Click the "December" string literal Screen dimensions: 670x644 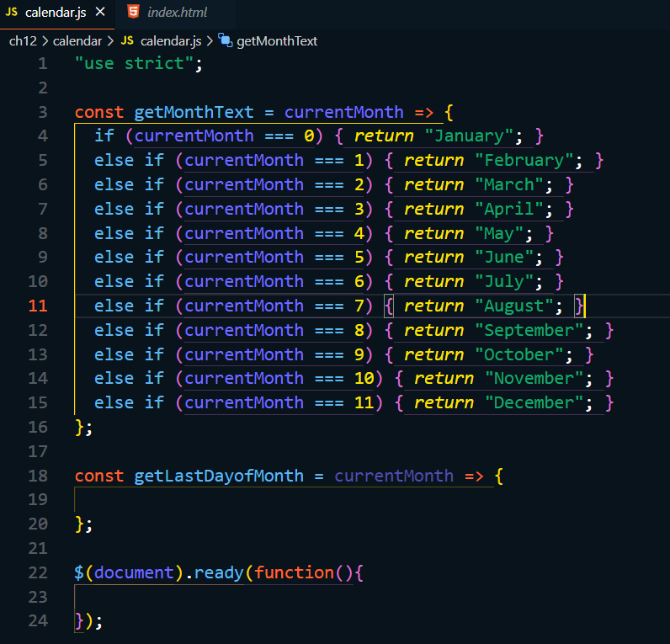click(x=534, y=403)
